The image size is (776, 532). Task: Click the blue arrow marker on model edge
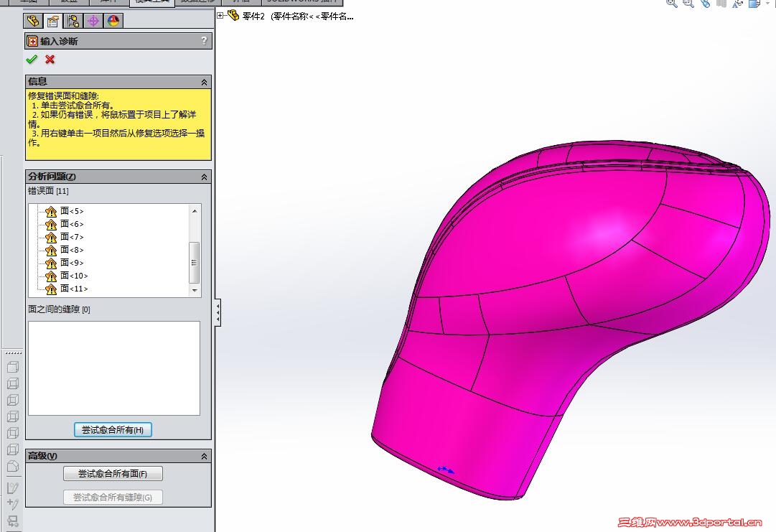click(x=445, y=470)
